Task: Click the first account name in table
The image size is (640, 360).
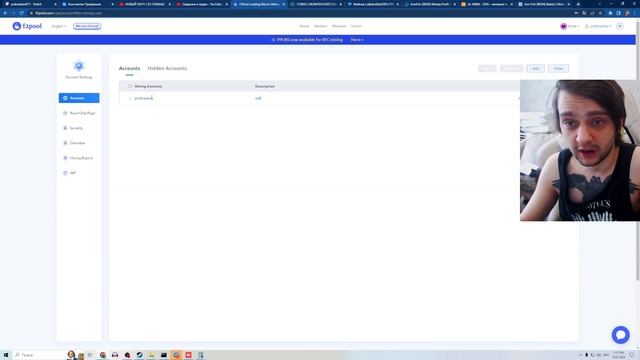Action: point(144,98)
